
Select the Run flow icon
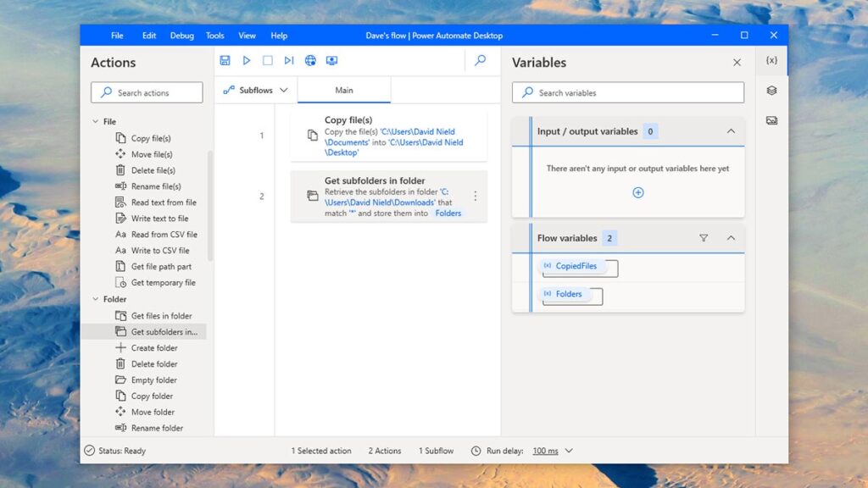[x=247, y=60]
